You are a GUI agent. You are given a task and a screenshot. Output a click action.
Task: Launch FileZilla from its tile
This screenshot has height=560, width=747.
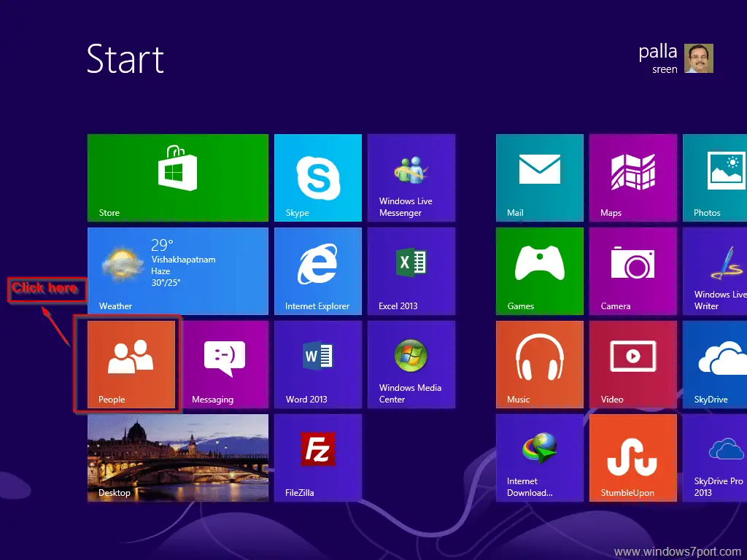(318, 458)
